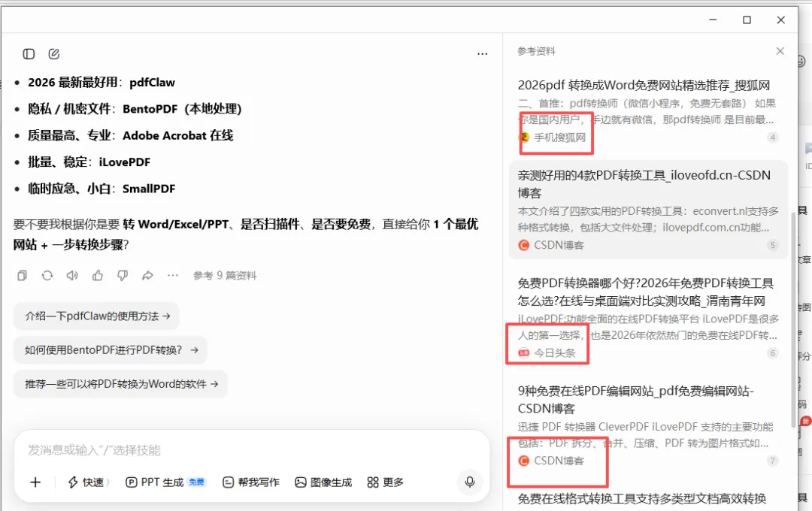Click the reference panel vertical scrollbar
Screen dimensions: 812x511
[x=793, y=319]
